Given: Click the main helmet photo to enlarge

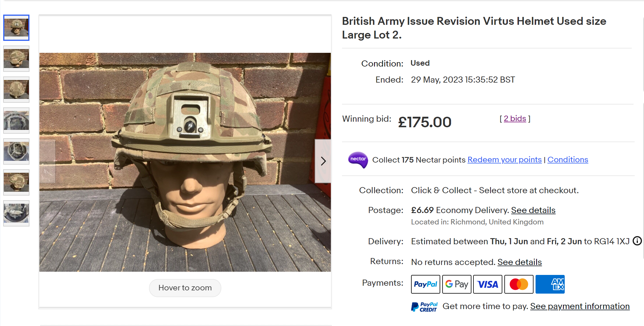Looking at the screenshot, I should (185, 162).
